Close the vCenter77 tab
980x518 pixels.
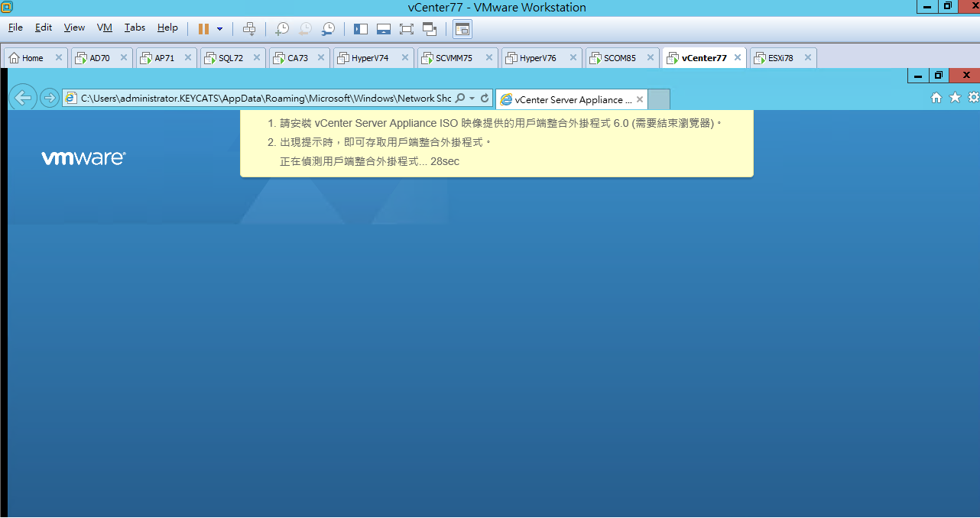pos(738,57)
